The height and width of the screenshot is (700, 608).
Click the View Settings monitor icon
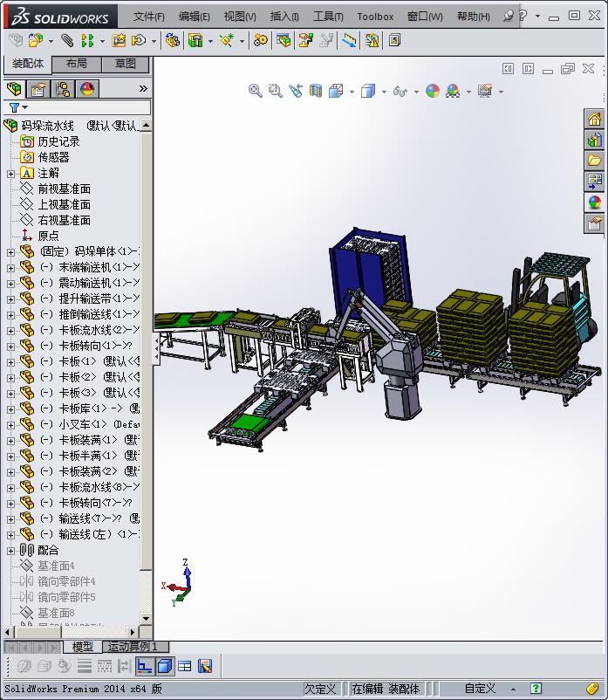(x=485, y=91)
